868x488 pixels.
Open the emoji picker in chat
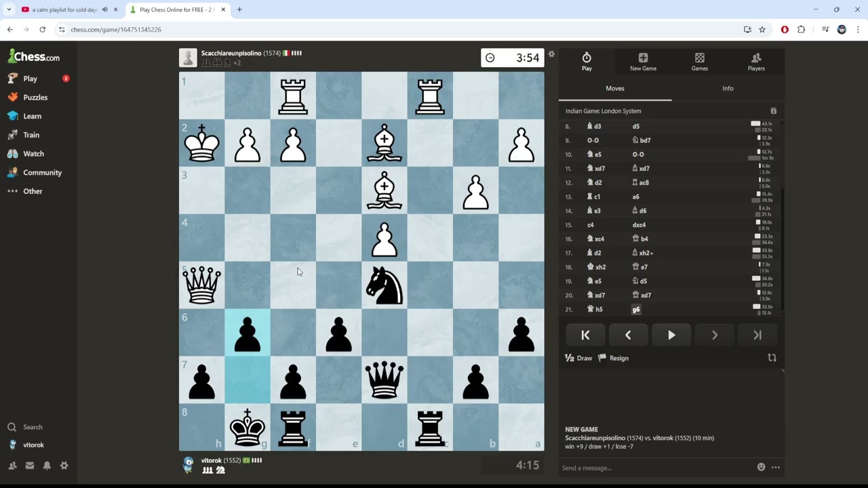point(762,467)
